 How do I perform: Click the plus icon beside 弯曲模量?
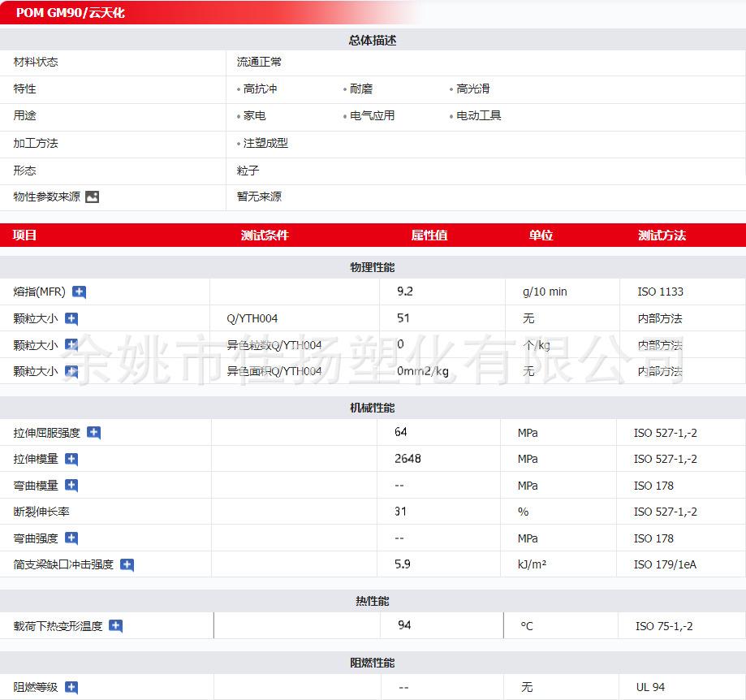click(71, 486)
